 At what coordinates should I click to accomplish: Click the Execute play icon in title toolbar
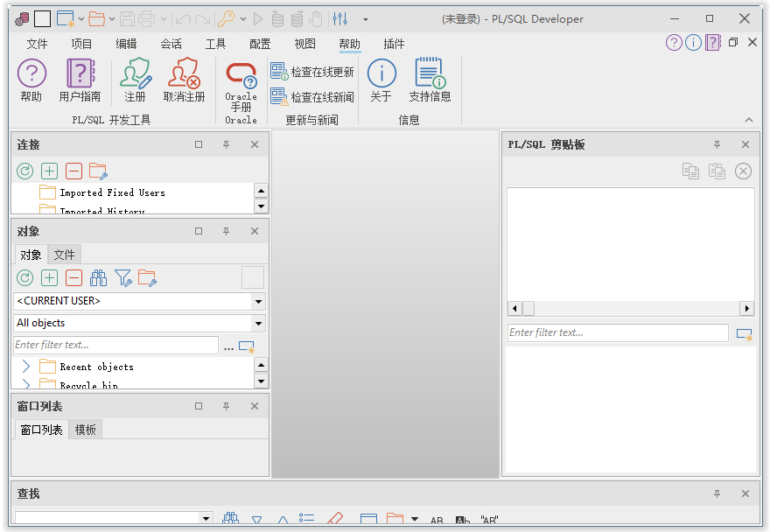point(258,19)
